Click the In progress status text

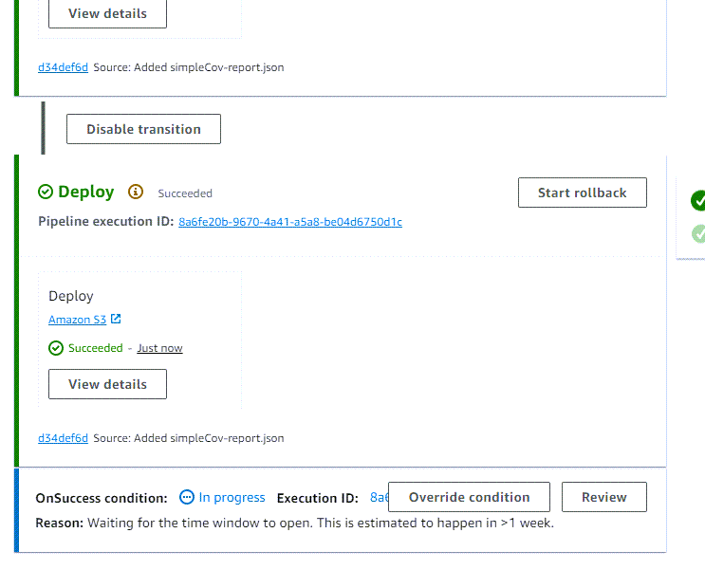pos(232,497)
